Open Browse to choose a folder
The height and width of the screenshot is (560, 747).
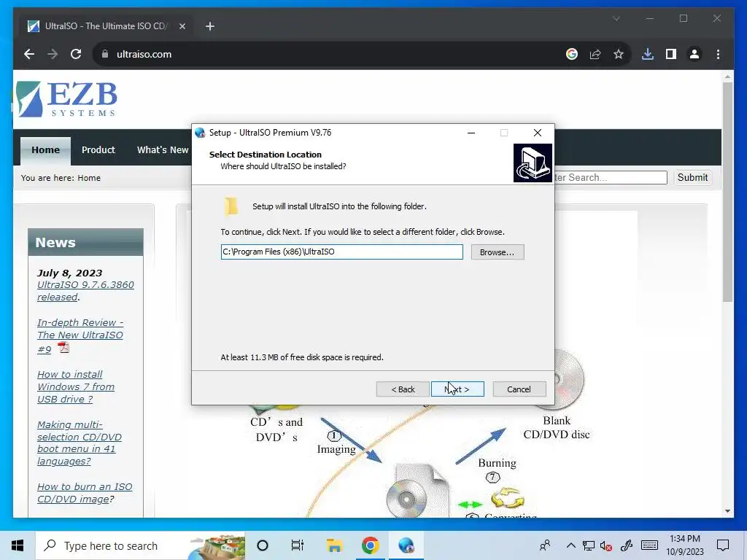coord(498,252)
